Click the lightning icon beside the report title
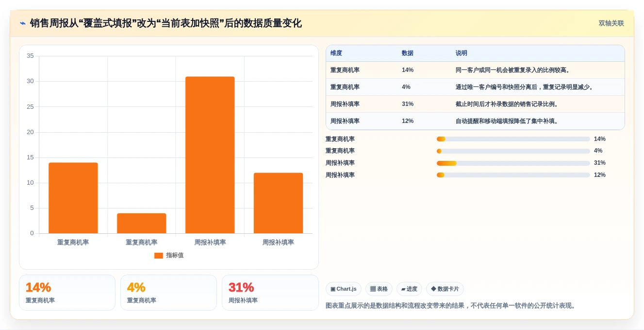 coord(22,23)
